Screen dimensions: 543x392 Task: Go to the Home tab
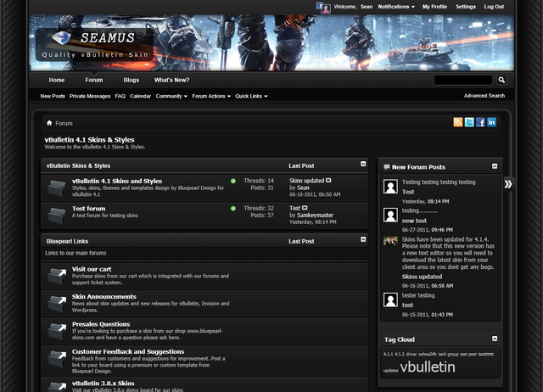tap(57, 80)
